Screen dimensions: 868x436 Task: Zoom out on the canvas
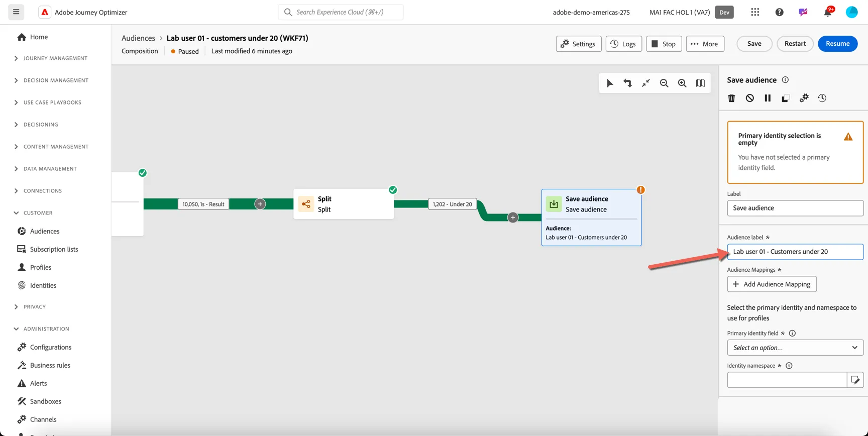tap(664, 83)
